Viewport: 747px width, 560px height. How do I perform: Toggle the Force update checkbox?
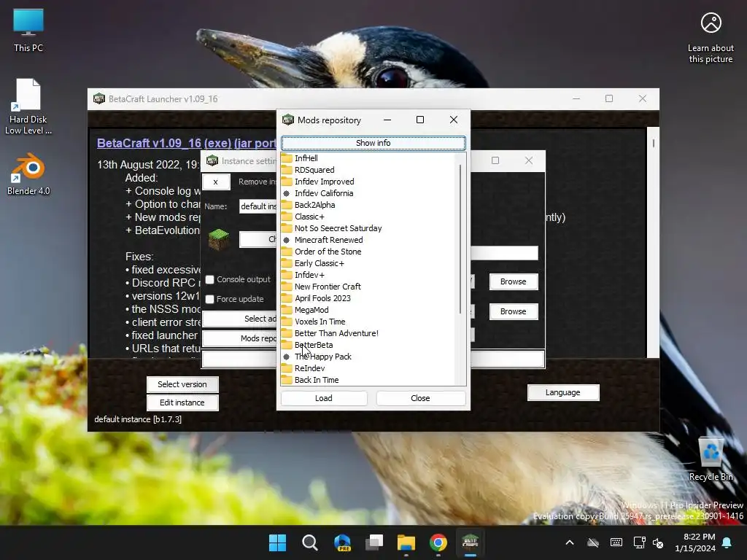pos(209,299)
